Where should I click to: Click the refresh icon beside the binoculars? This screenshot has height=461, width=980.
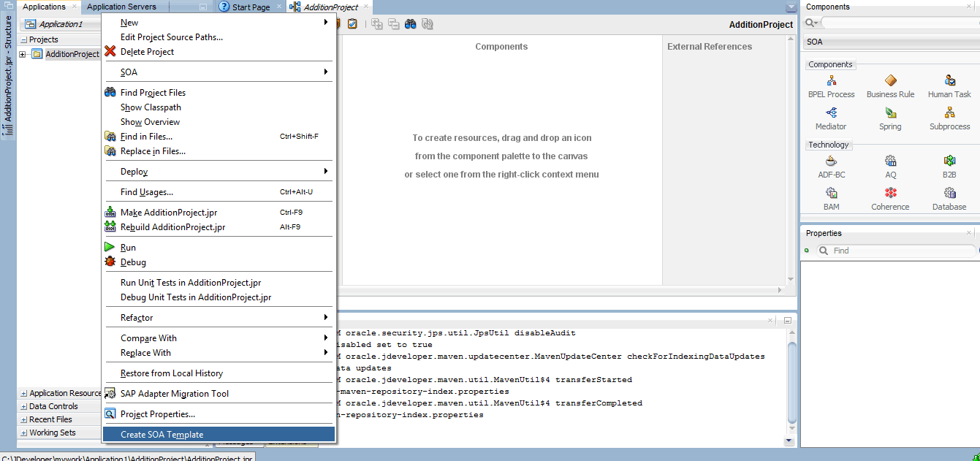(x=428, y=24)
